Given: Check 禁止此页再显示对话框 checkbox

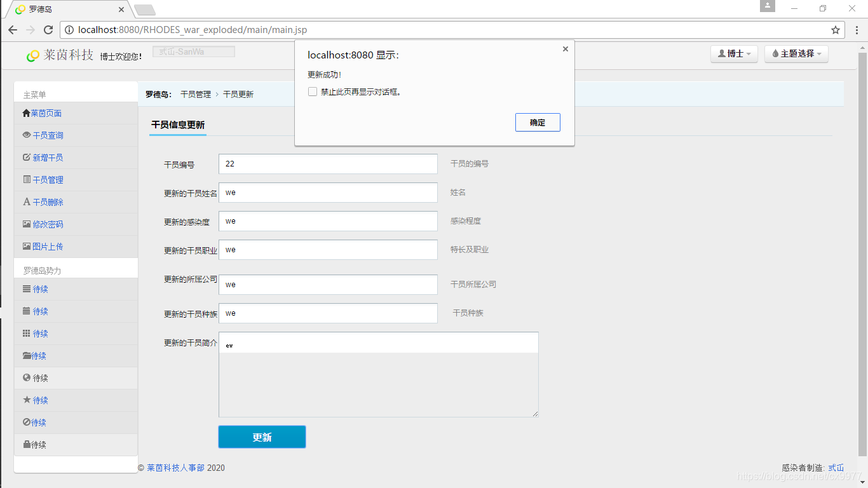Looking at the screenshot, I should click(x=313, y=91).
